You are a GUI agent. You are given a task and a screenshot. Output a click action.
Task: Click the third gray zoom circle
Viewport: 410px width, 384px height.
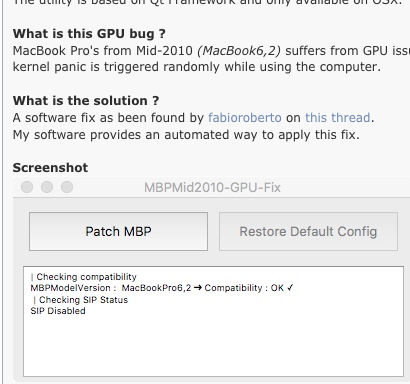click(67, 187)
